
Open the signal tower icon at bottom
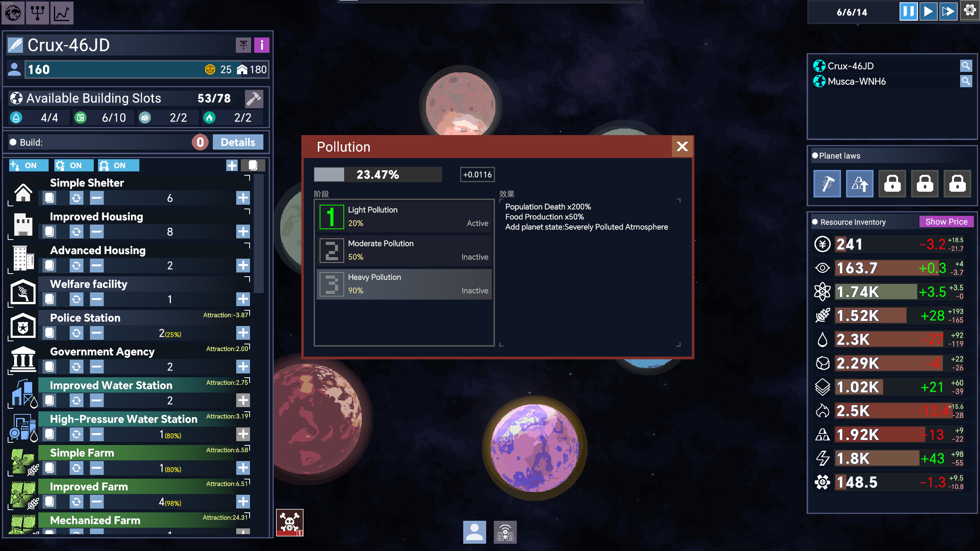[505, 532]
